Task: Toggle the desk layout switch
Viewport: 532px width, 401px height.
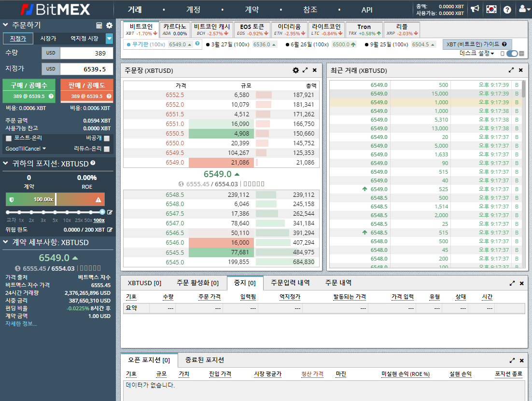Action: click(x=512, y=54)
